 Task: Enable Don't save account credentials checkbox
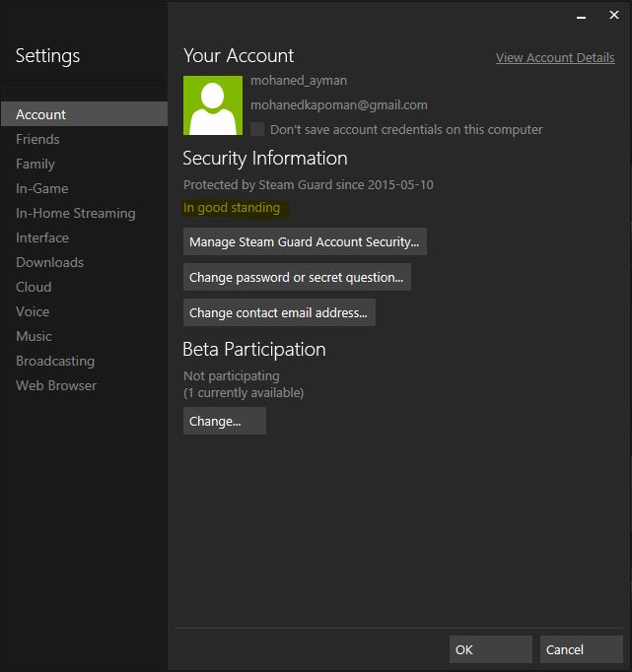pos(257,129)
